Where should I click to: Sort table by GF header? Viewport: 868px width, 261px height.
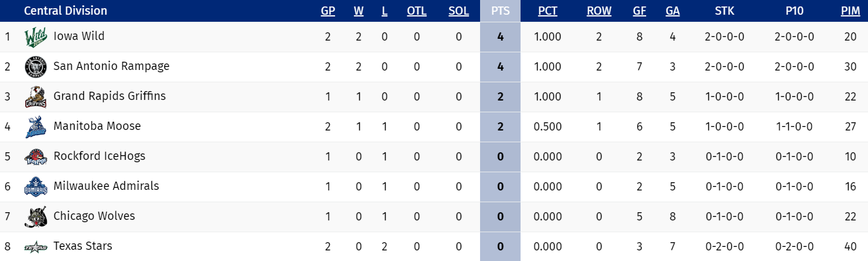click(640, 11)
